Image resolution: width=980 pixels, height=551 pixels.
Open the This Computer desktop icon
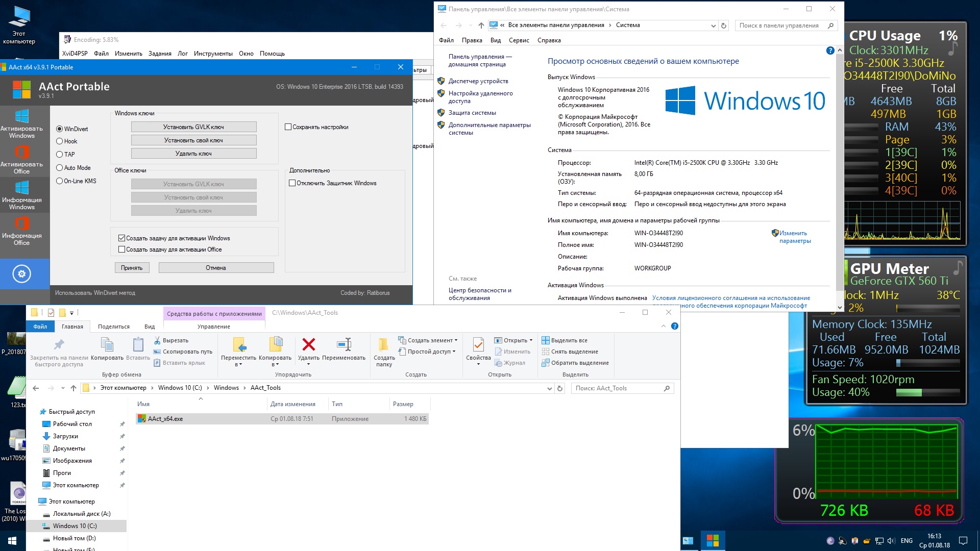point(19,24)
